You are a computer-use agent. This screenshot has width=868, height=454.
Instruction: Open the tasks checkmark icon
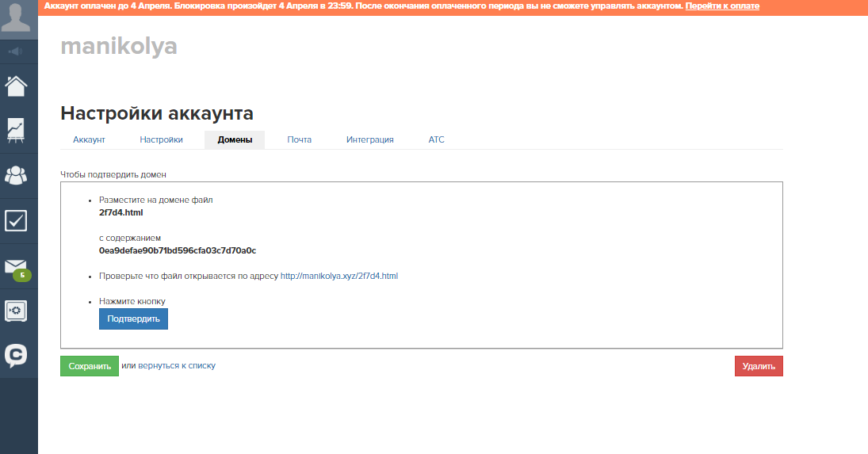click(x=17, y=220)
